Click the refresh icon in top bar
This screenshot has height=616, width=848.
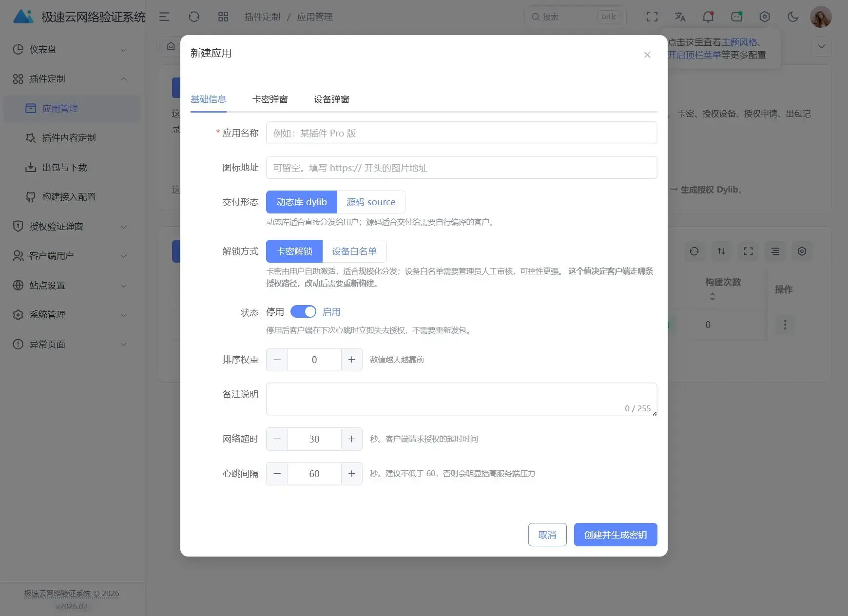point(194,17)
